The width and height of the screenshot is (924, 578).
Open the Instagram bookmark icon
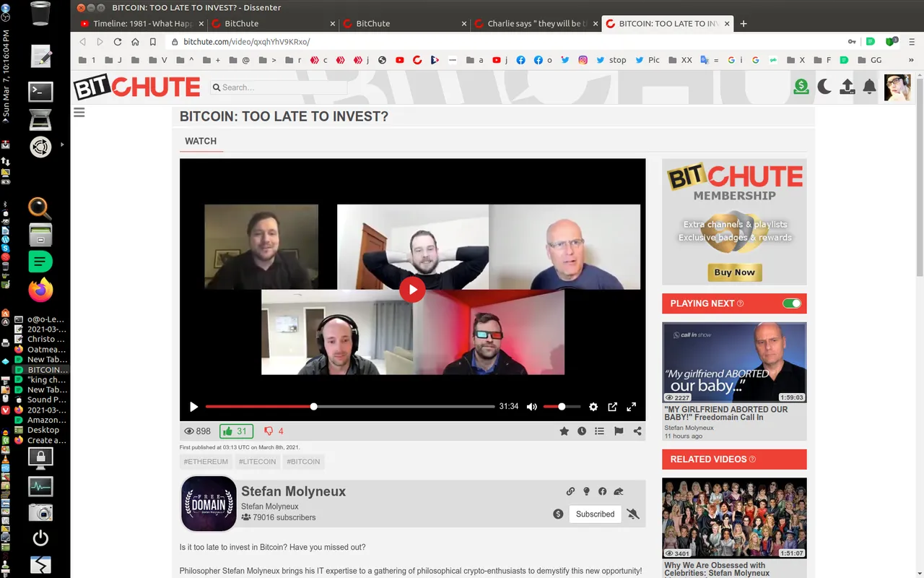[x=583, y=60]
